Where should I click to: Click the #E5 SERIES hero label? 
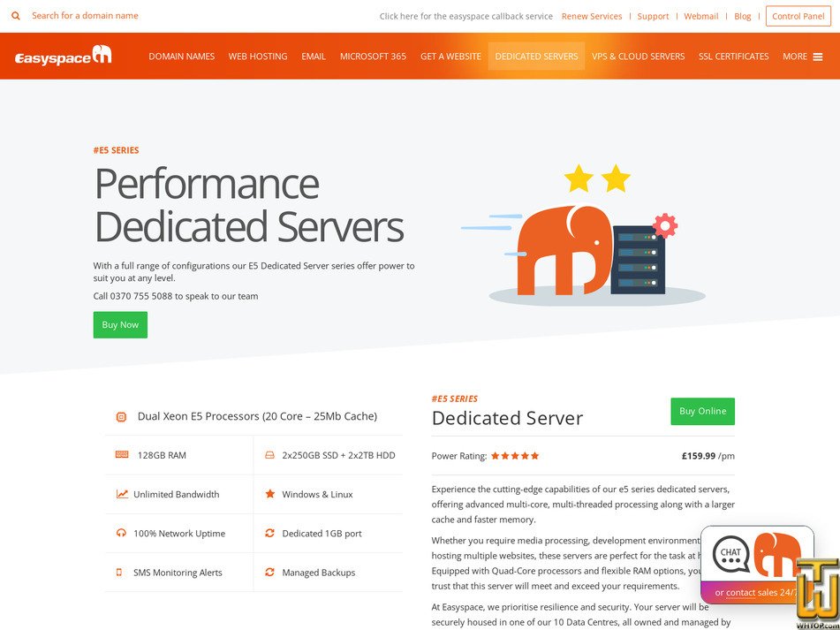point(117,150)
